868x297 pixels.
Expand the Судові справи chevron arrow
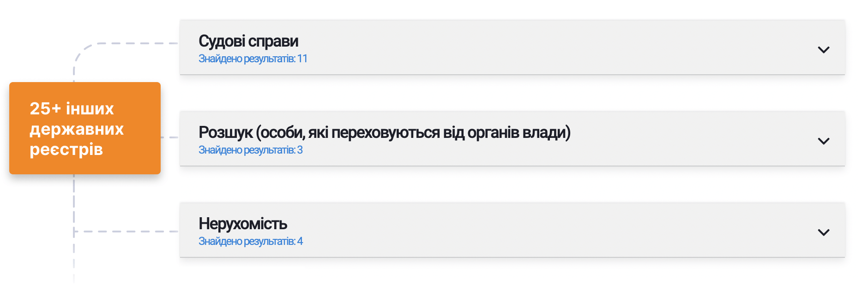point(824,49)
